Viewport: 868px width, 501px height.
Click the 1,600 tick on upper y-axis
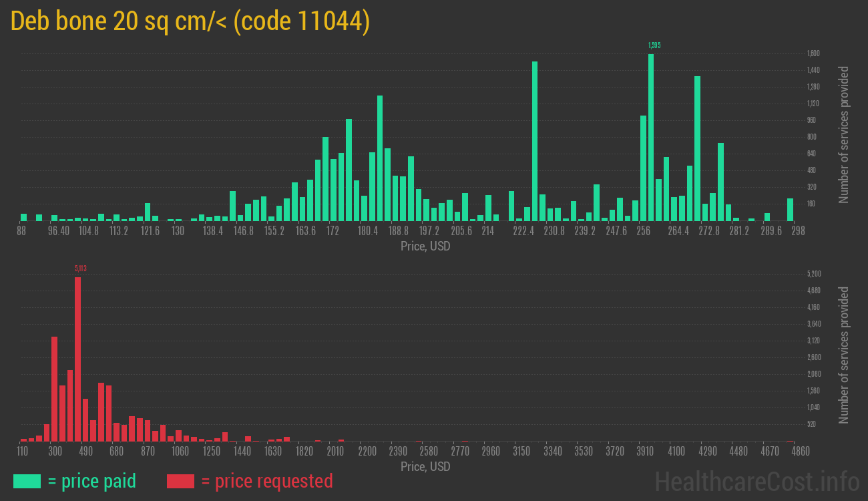click(x=813, y=53)
